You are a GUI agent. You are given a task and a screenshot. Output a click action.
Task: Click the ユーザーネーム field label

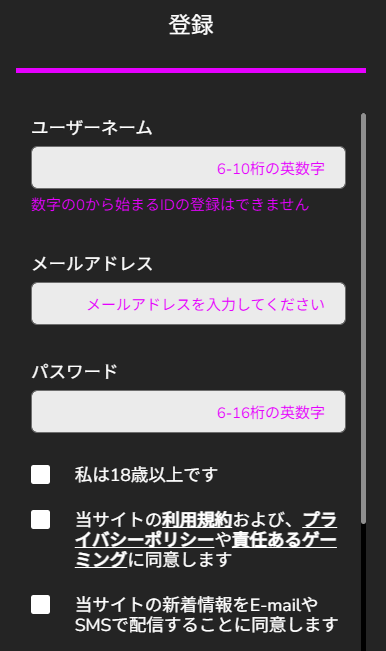point(92,127)
